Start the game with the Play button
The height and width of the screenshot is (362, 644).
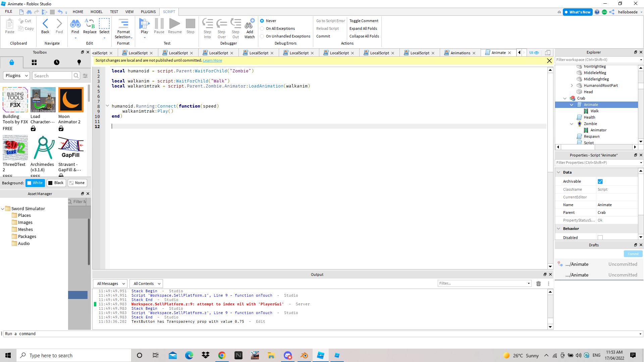tap(144, 24)
